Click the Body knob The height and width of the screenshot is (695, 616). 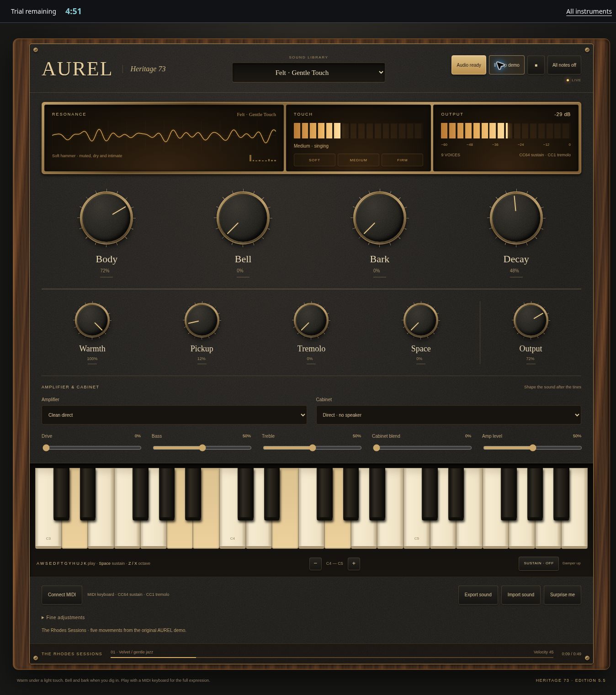click(106, 218)
